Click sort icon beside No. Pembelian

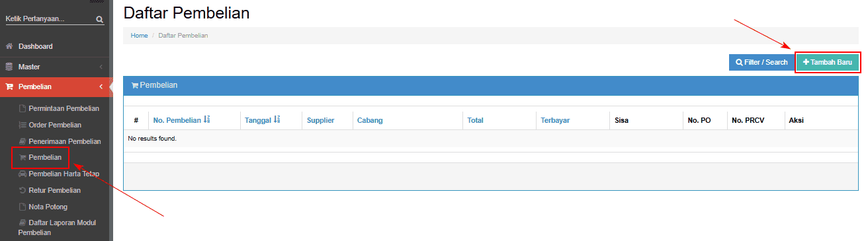pyautogui.click(x=206, y=120)
